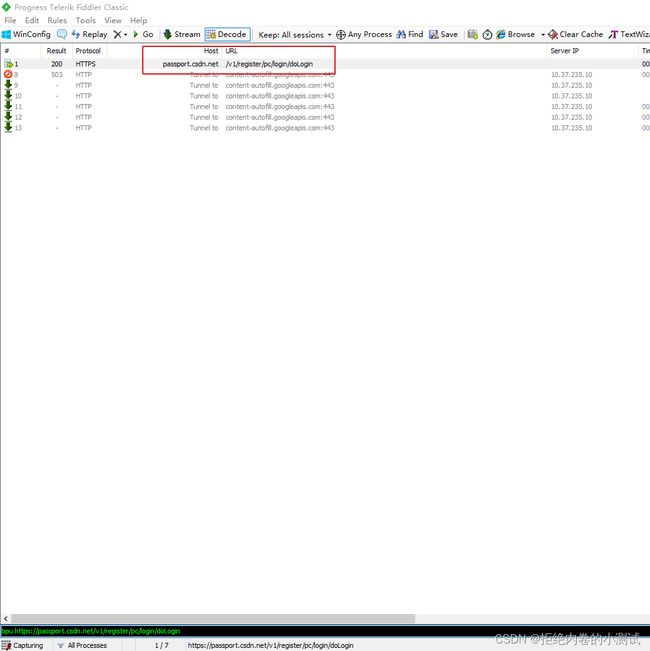Sort by URL column header
This screenshot has width=650, height=651.
[x=231, y=51]
